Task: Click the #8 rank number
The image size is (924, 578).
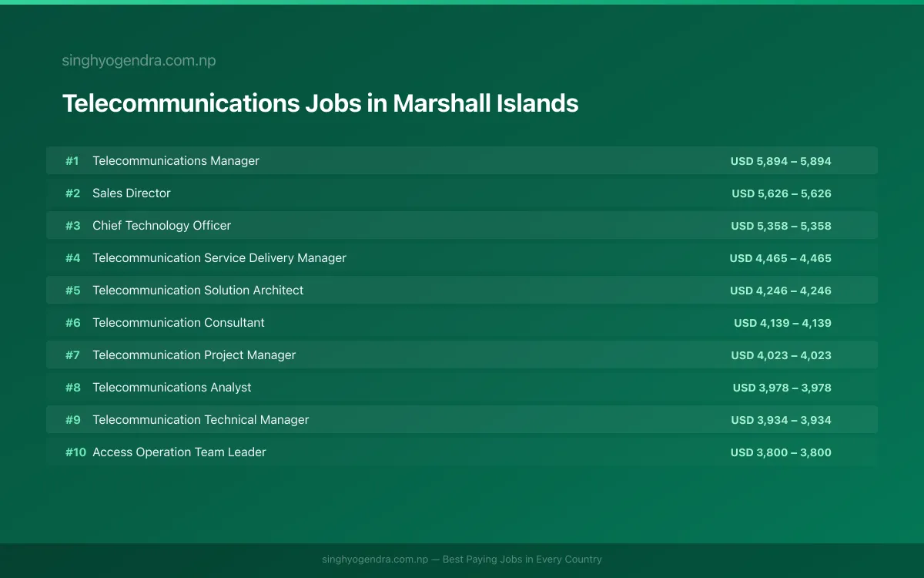Action: 72,388
